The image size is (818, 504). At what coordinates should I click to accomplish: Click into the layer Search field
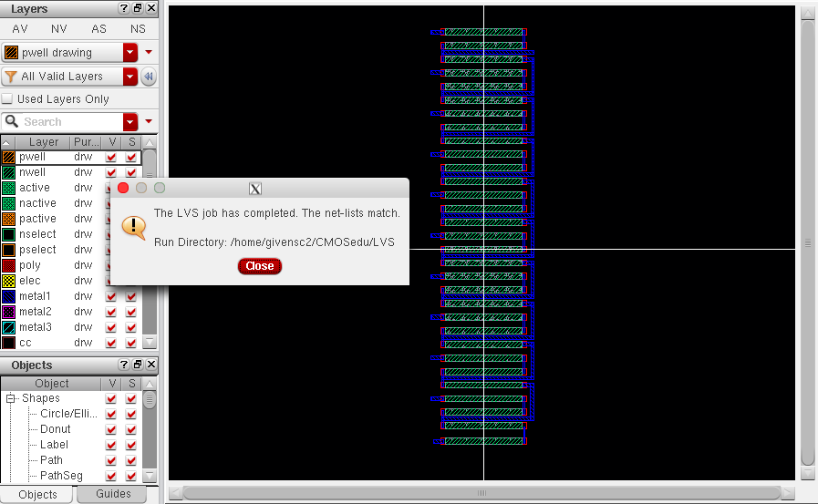pos(70,122)
